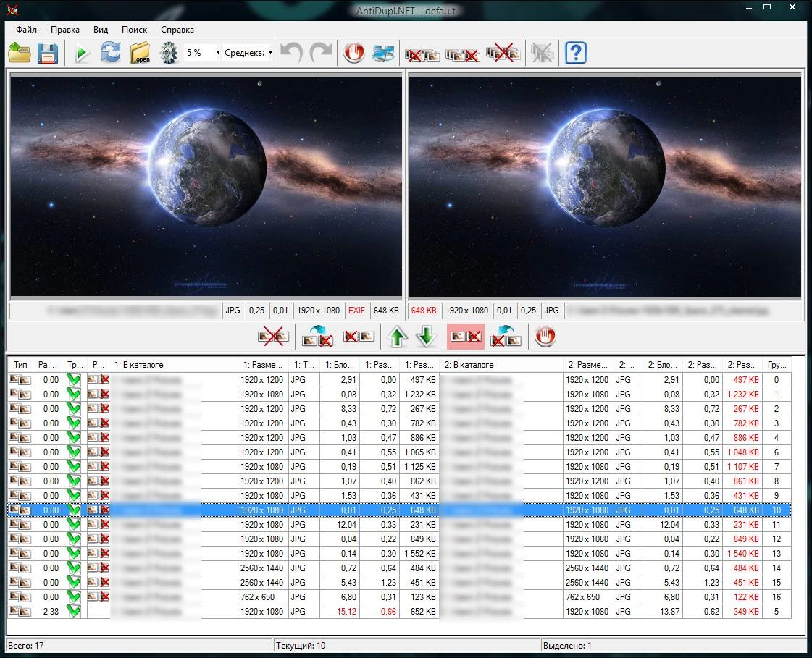The image size is (812, 658).
Task: Sort by the '1: Бло...' column header
Action: point(340,364)
